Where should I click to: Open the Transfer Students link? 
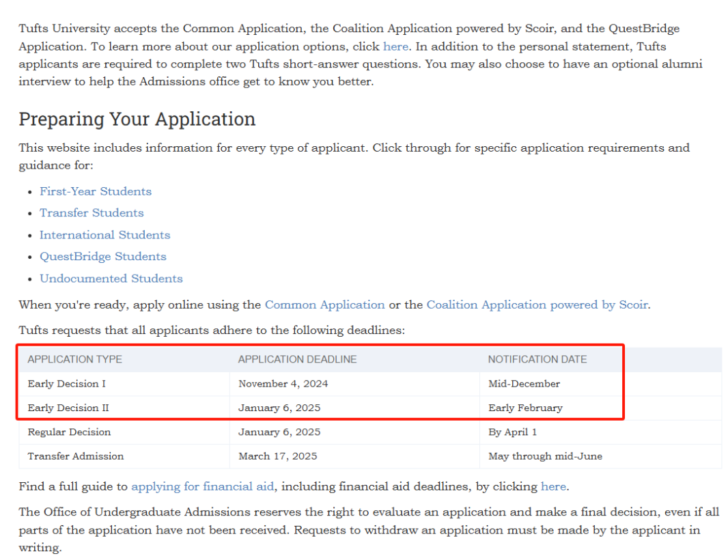(x=92, y=213)
